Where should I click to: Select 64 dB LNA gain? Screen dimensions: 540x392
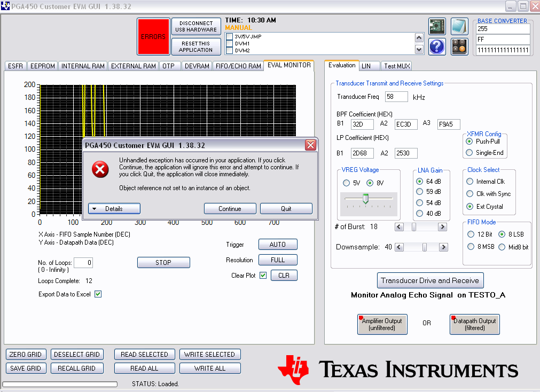[419, 181]
